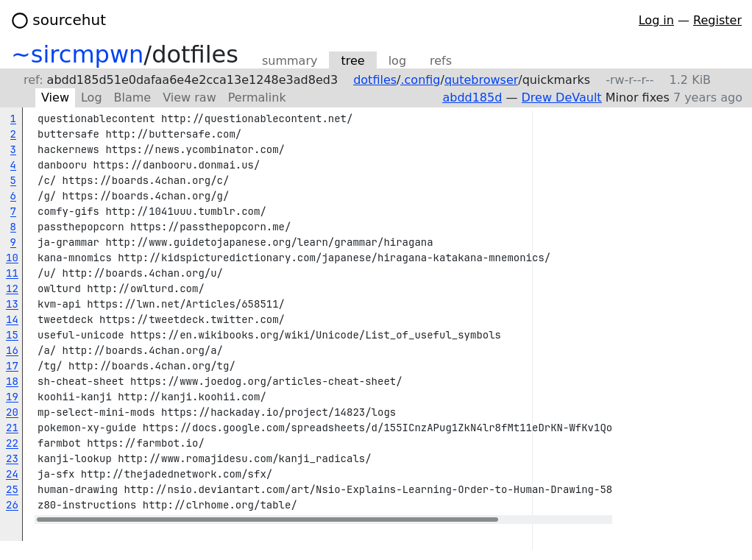
Task: Switch to the refs tab
Action: pos(440,61)
